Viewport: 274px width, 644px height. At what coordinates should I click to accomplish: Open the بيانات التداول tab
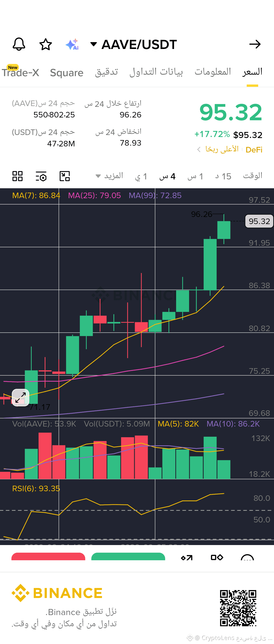(156, 72)
